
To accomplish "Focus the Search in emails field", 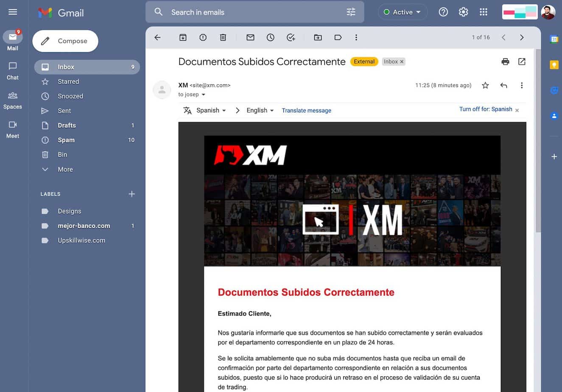I will (x=254, y=12).
